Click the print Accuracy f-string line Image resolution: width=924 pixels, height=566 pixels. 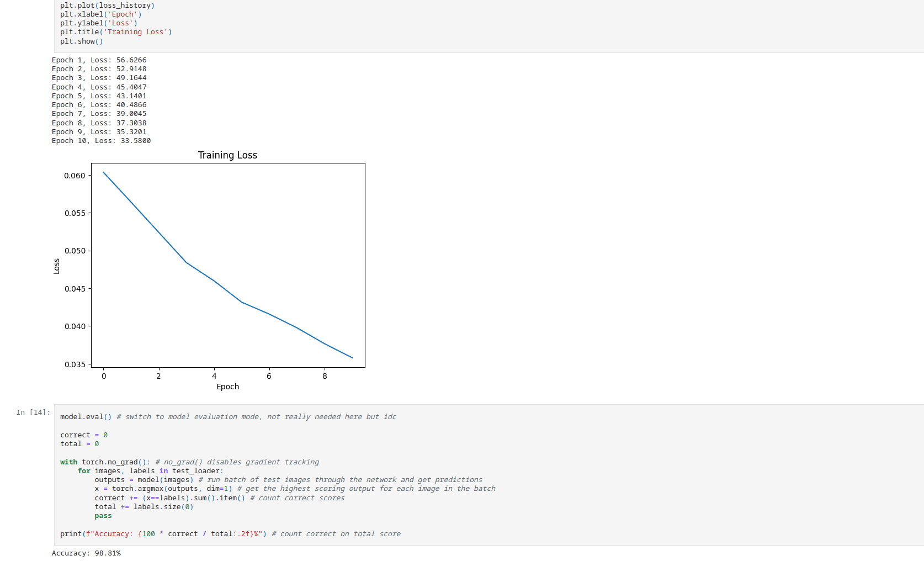click(230, 534)
